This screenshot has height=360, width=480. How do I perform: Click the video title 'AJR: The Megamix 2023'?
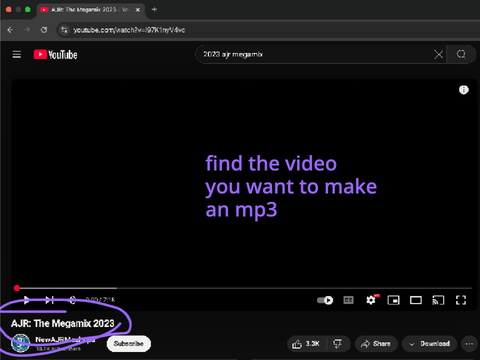[63, 324]
